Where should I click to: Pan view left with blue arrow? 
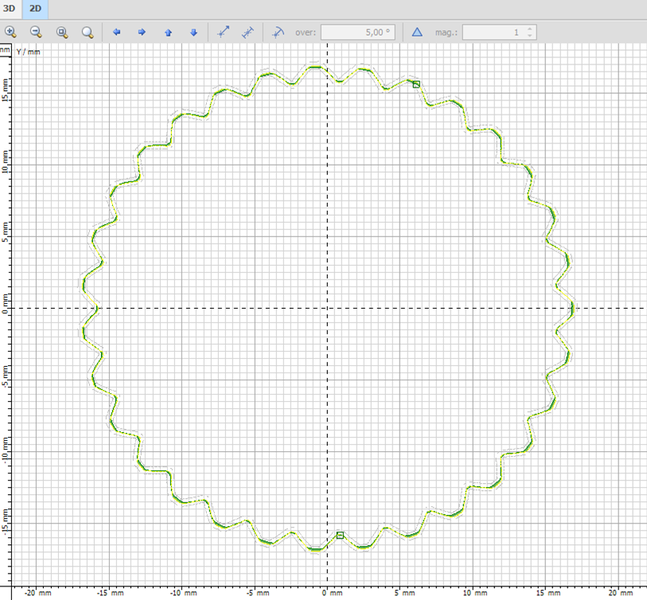coord(117,32)
